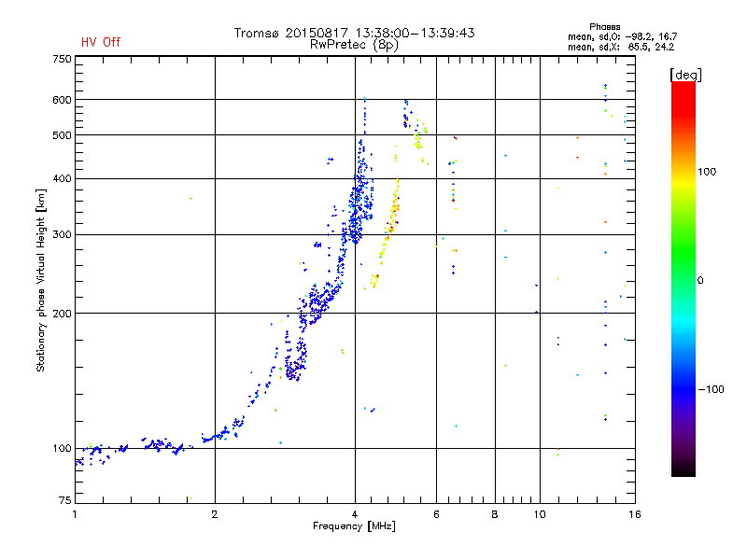The image size is (747, 560).
Task: Click the colorbar '100' tick label
Action: (x=707, y=172)
